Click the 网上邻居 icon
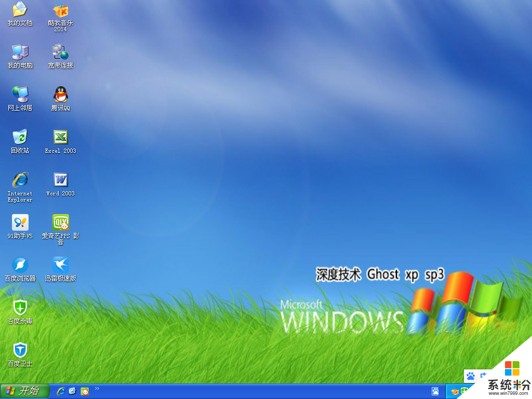 point(20,95)
